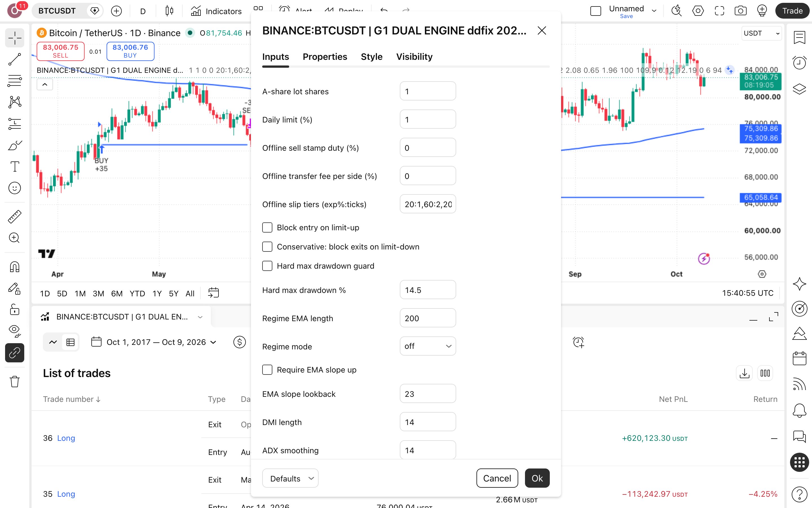
Task: Select the 1Y time range
Action: [x=157, y=293]
